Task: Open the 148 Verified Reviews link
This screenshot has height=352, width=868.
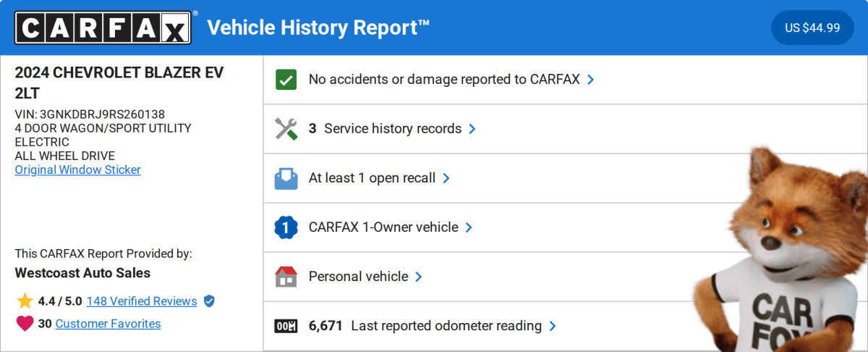Action: 142,301
